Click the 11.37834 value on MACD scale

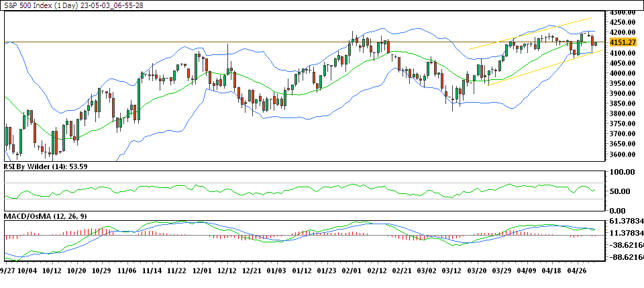(627, 234)
